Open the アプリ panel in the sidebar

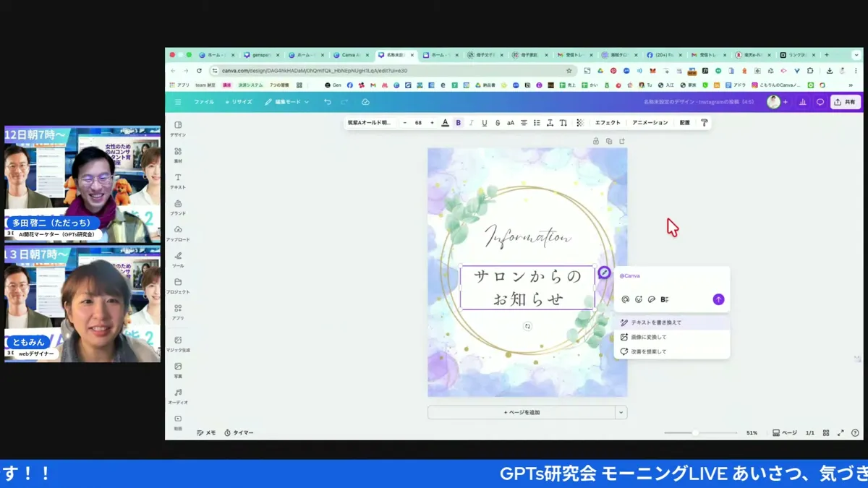tap(178, 312)
